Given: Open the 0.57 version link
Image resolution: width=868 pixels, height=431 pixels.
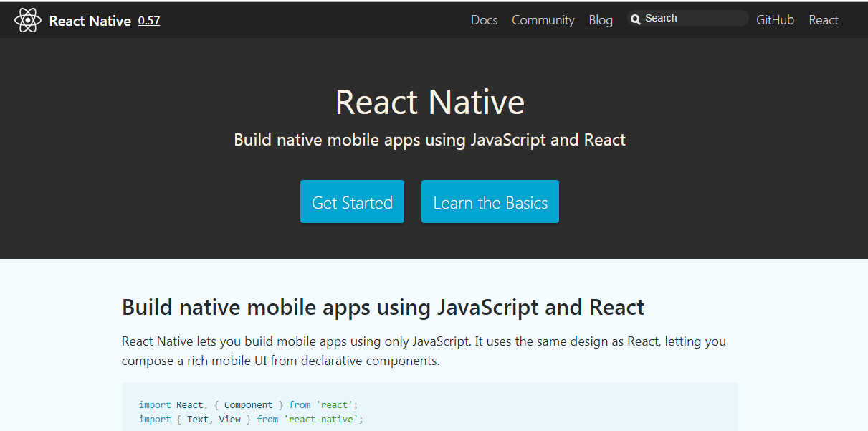Looking at the screenshot, I should [x=149, y=21].
